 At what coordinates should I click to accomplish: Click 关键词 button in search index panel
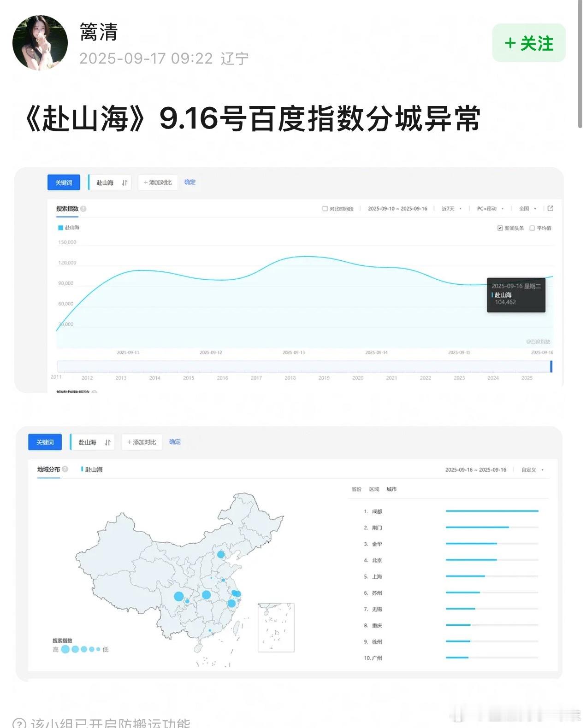click(64, 182)
